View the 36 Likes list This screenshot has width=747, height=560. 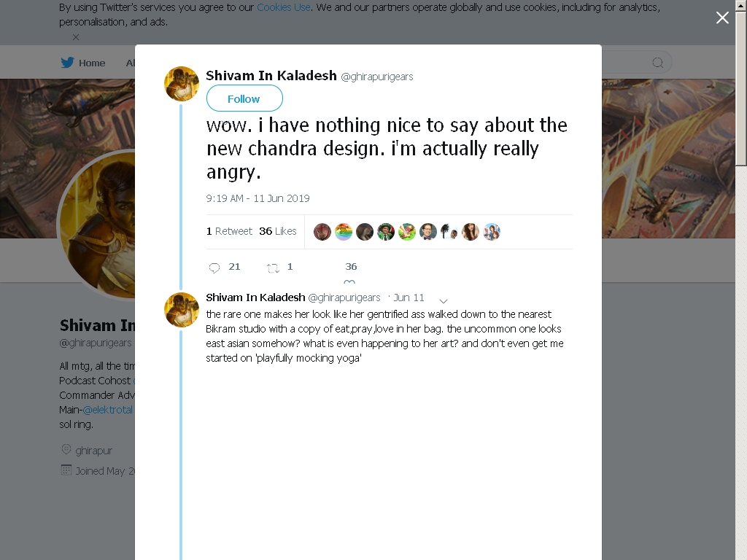tap(278, 231)
